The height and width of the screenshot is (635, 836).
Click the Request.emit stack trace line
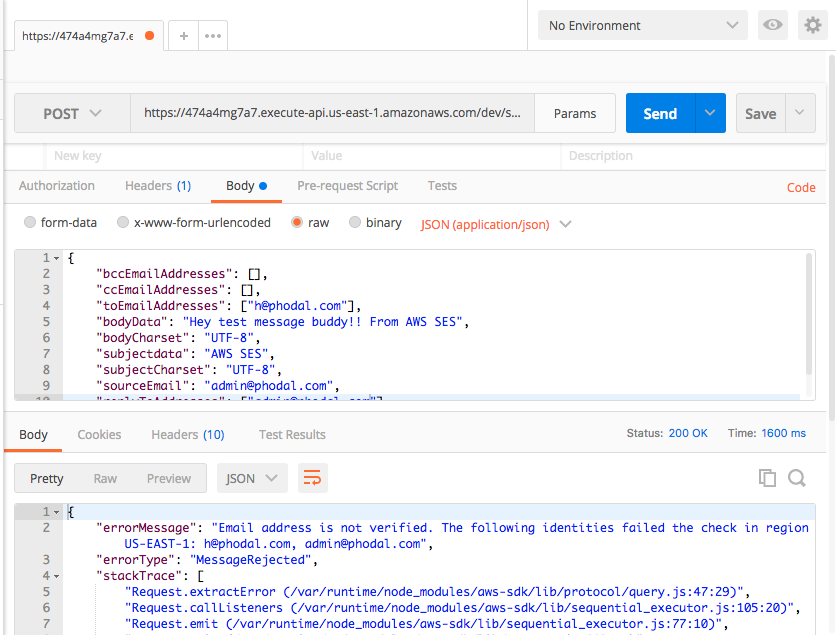point(427,624)
